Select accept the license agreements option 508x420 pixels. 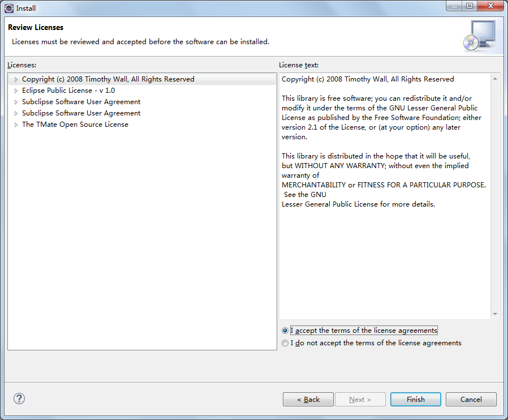[x=285, y=331]
